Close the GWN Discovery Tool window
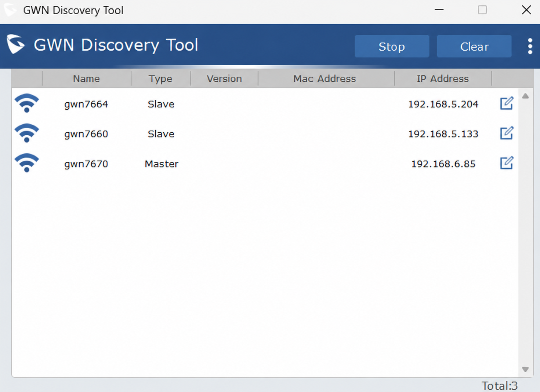 point(526,10)
